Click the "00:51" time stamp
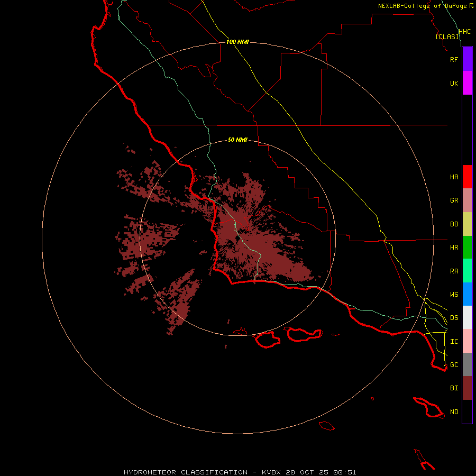The height and width of the screenshot is (476, 476). pos(345,472)
